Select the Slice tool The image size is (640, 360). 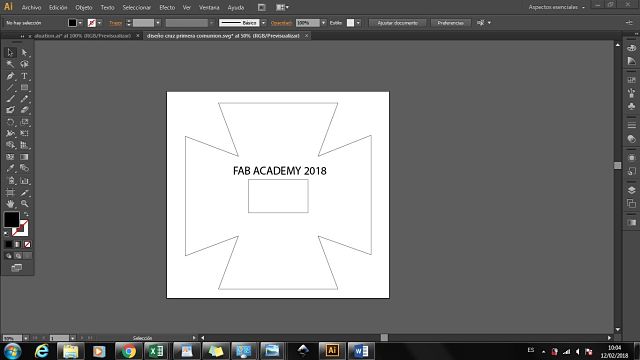24,192
